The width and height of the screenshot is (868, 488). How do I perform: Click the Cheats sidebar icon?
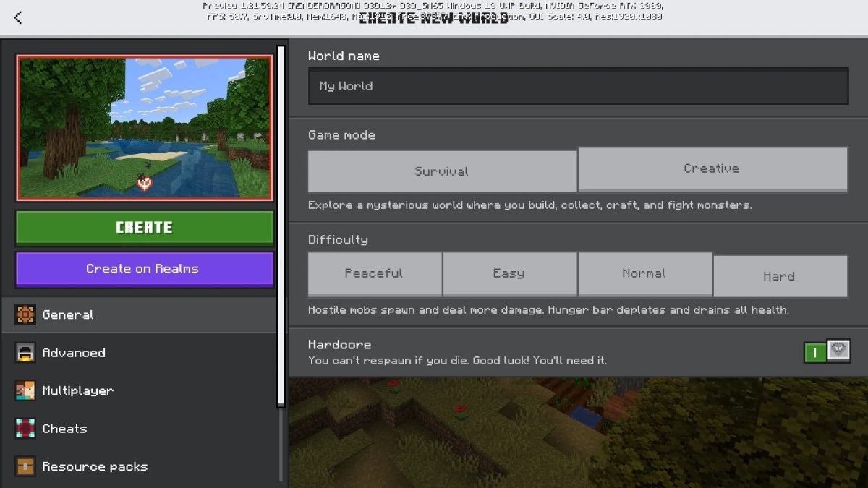point(25,428)
